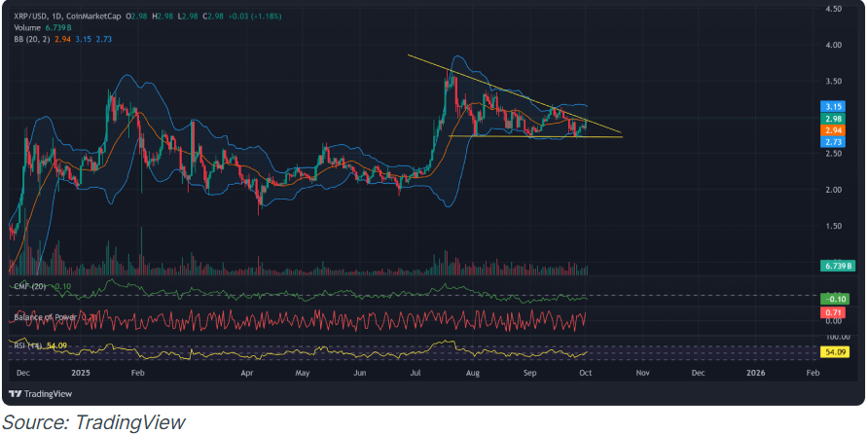Click the 4.00 price axis label

click(x=833, y=45)
